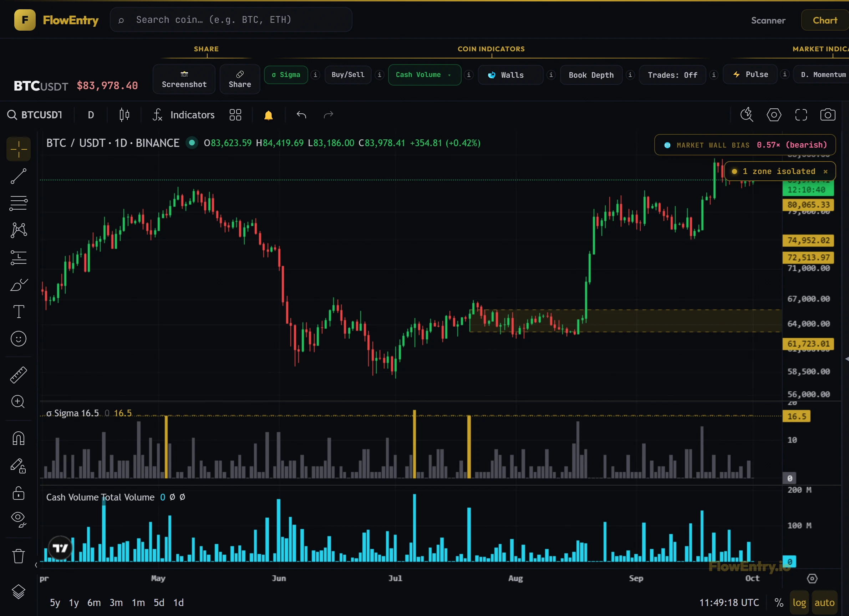Open the quick search lightning icon
Screen dimensions: 849x616
click(x=747, y=115)
